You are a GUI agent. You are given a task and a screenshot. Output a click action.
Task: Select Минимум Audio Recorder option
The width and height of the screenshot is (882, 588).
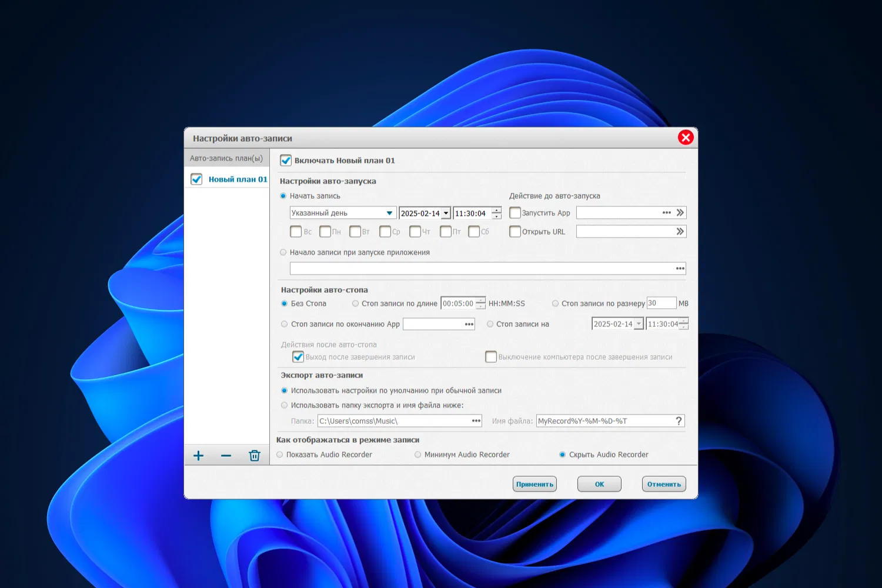(x=418, y=455)
